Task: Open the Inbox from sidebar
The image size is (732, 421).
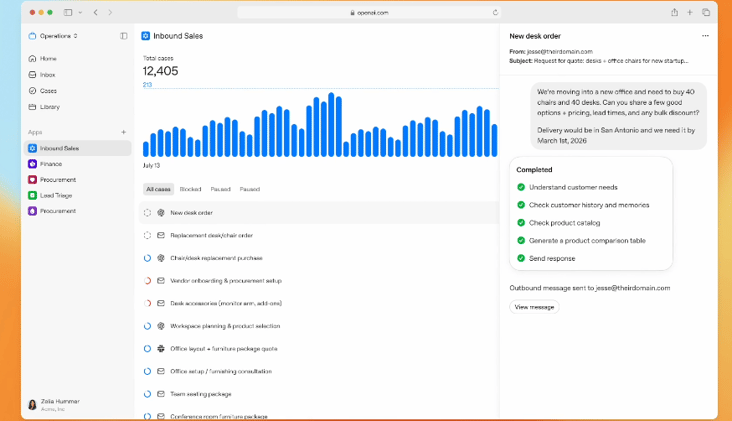Action: (47, 75)
